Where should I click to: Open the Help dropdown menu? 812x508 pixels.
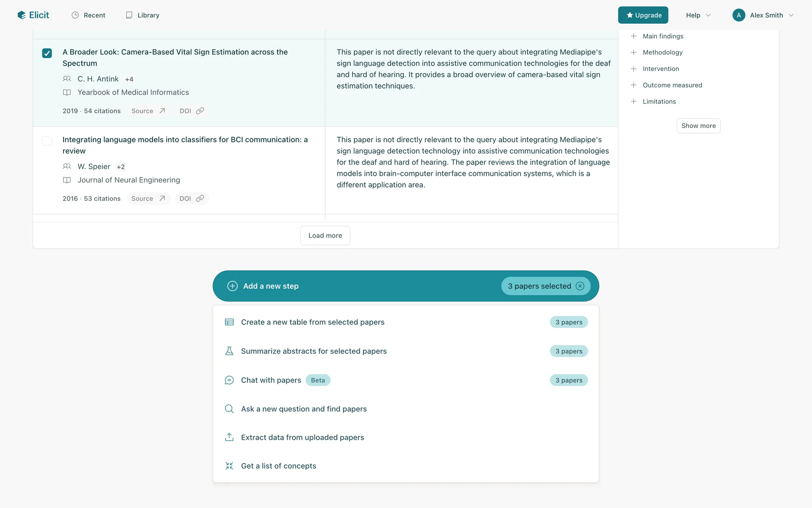pyautogui.click(x=698, y=15)
